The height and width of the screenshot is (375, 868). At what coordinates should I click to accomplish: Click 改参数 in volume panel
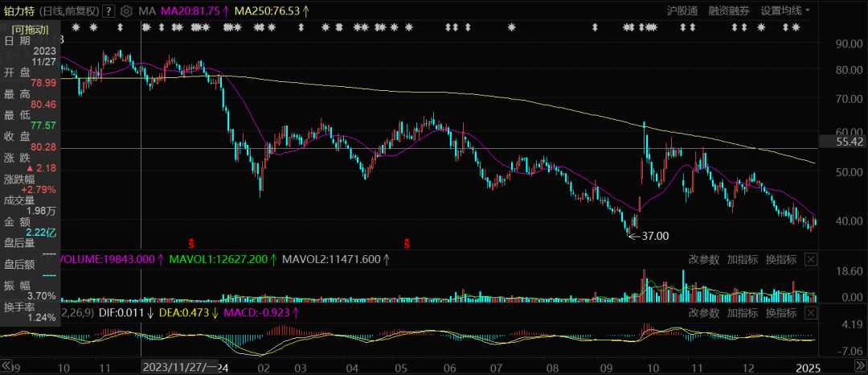704,259
